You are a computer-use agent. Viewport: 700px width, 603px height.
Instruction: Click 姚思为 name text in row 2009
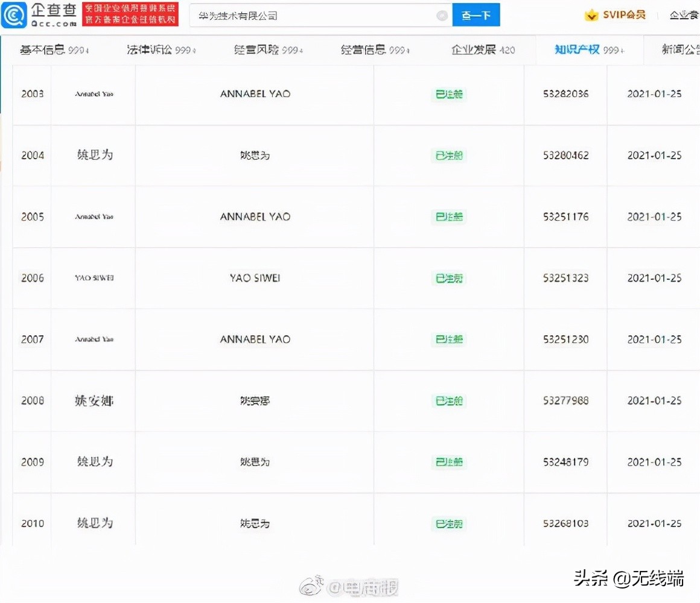255,462
